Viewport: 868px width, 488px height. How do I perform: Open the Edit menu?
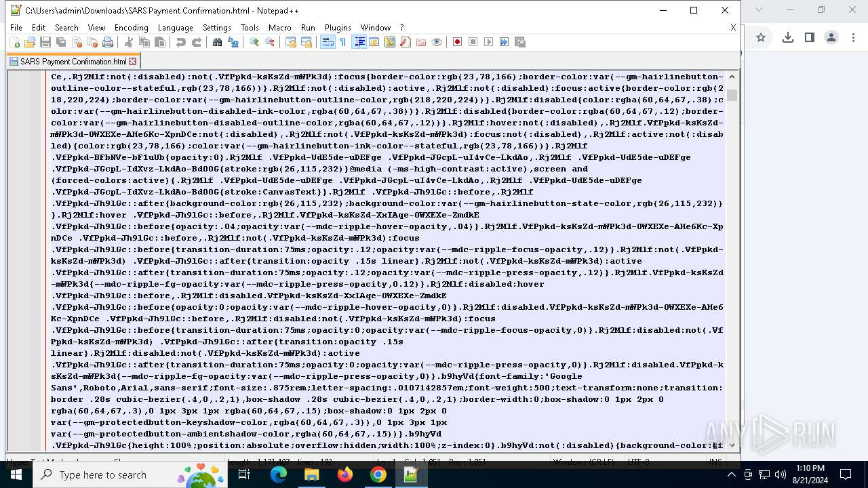[39, 28]
